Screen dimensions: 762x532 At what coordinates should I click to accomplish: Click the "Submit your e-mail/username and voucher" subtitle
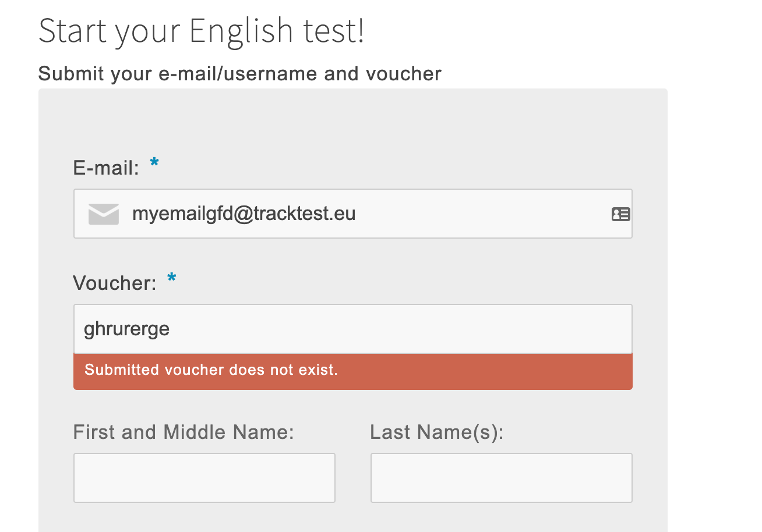pos(240,74)
